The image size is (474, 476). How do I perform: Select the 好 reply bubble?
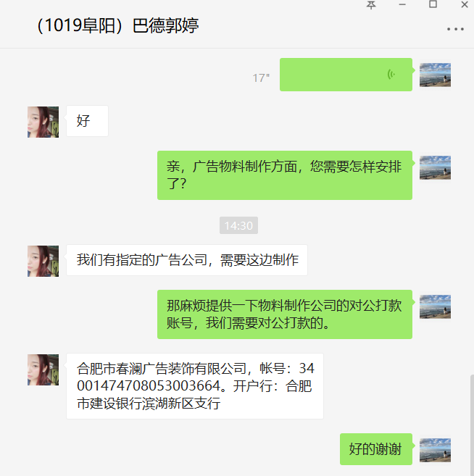[87, 121]
